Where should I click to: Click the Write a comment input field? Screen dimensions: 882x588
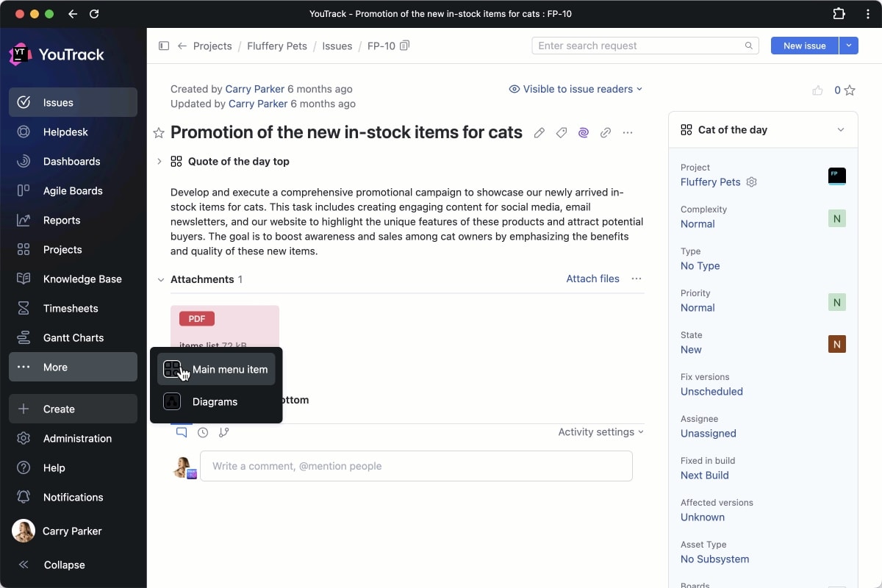click(x=416, y=466)
